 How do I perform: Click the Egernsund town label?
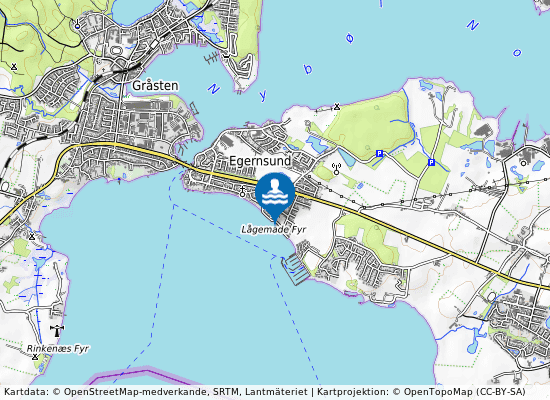coord(260,161)
